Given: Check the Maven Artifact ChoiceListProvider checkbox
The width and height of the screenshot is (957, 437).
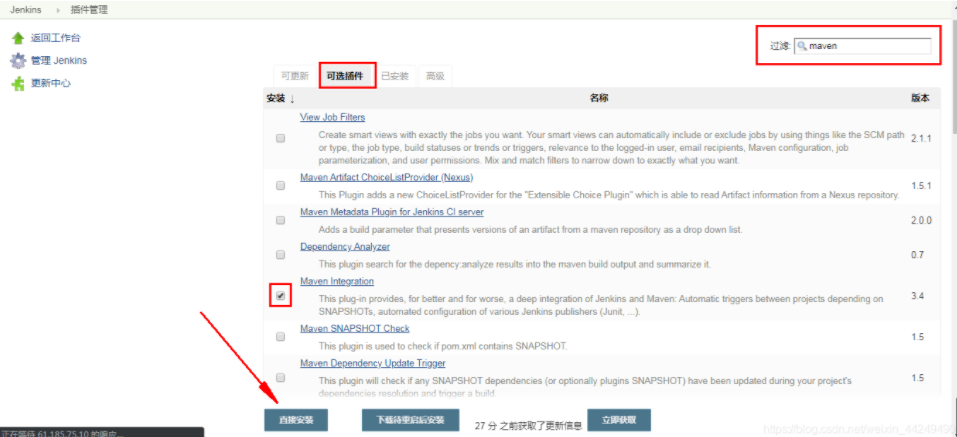Looking at the screenshot, I should (280, 186).
